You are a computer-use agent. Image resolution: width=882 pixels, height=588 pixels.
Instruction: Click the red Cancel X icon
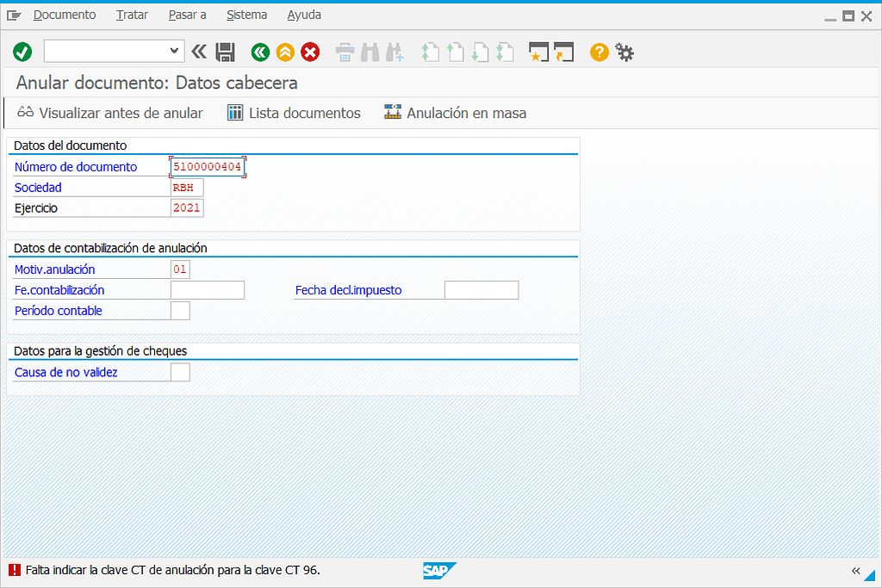coord(310,53)
